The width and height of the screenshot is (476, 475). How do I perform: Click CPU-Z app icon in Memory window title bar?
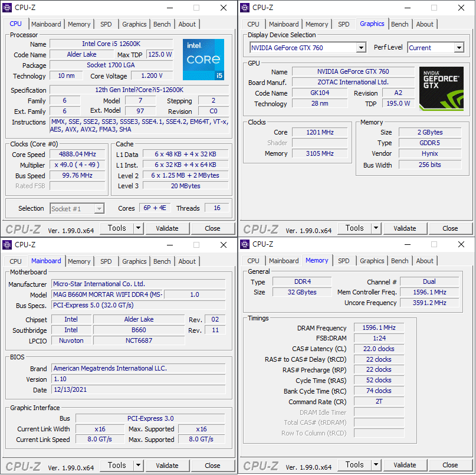[x=245, y=244]
